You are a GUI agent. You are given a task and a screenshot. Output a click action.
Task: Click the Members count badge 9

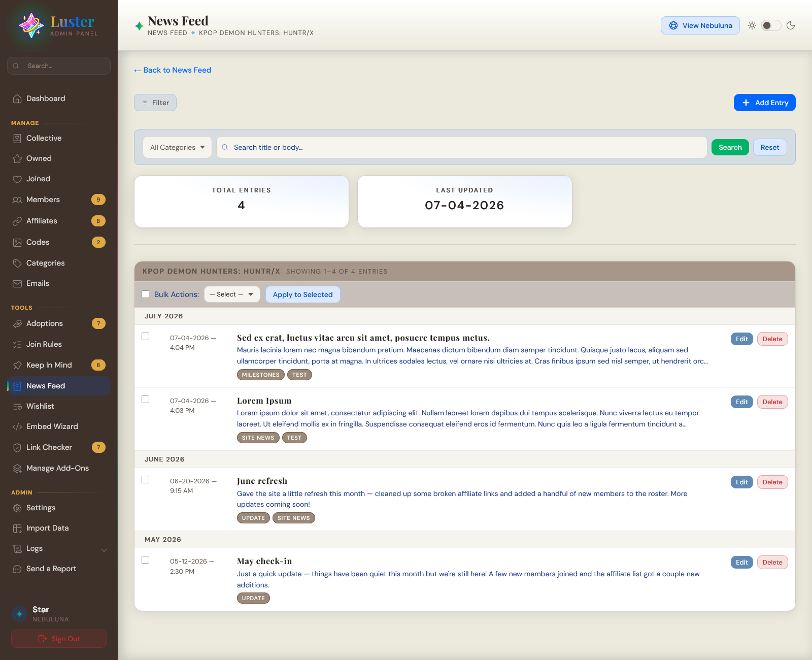[98, 200]
